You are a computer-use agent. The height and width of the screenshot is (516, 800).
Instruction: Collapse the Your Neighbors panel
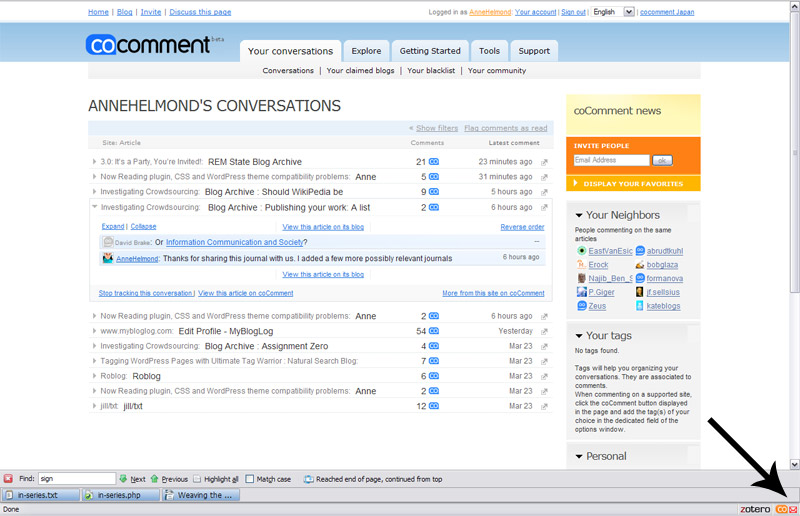coord(579,215)
